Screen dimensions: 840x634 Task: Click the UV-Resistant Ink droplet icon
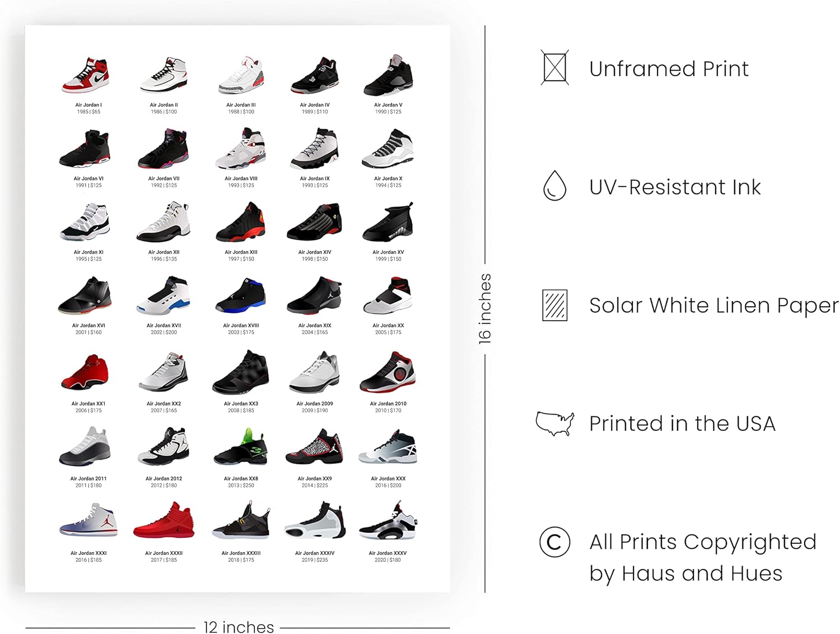[x=554, y=186]
